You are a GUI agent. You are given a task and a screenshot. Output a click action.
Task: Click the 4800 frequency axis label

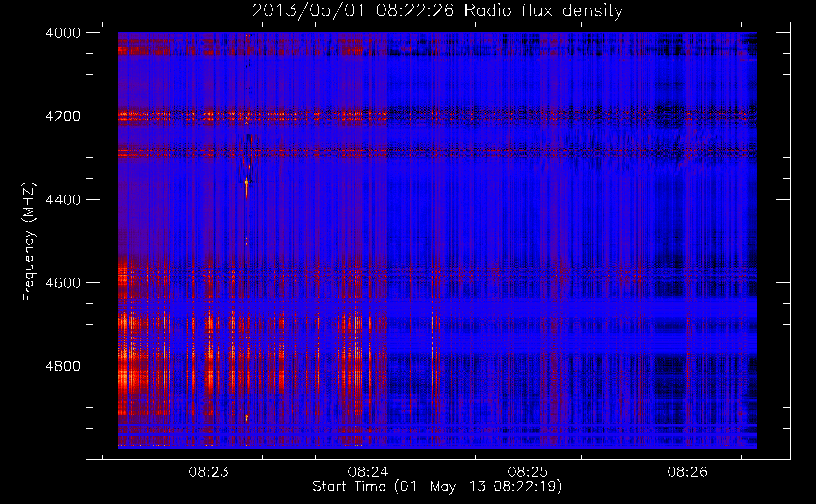point(63,366)
